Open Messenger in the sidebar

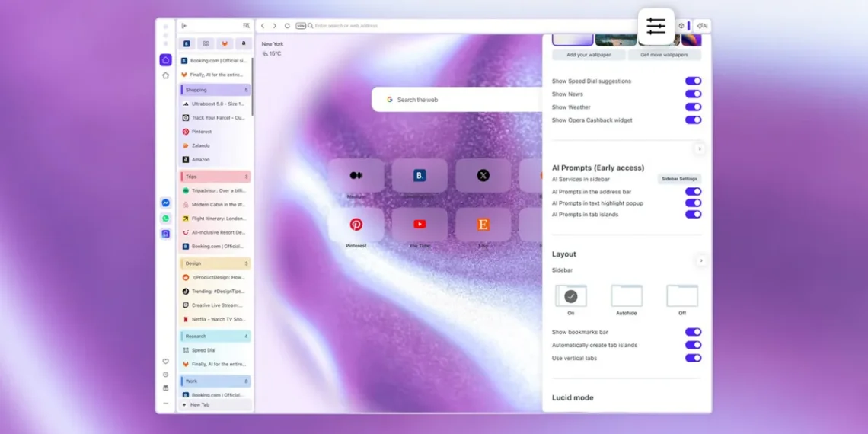click(x=165, y=203)
